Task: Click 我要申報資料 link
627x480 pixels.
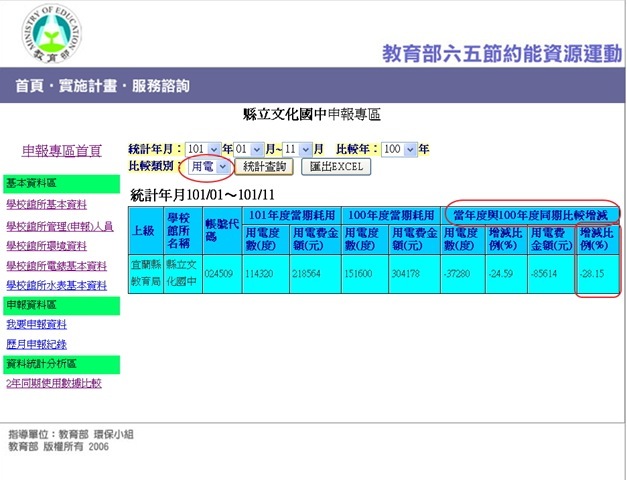Action: pyautogui.click(x=36, y=324)
